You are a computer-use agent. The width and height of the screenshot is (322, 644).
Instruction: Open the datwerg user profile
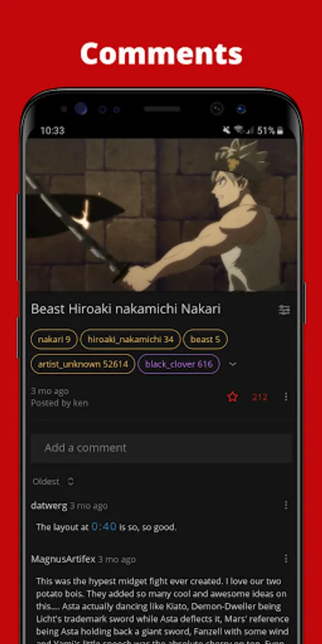(49, 506)
